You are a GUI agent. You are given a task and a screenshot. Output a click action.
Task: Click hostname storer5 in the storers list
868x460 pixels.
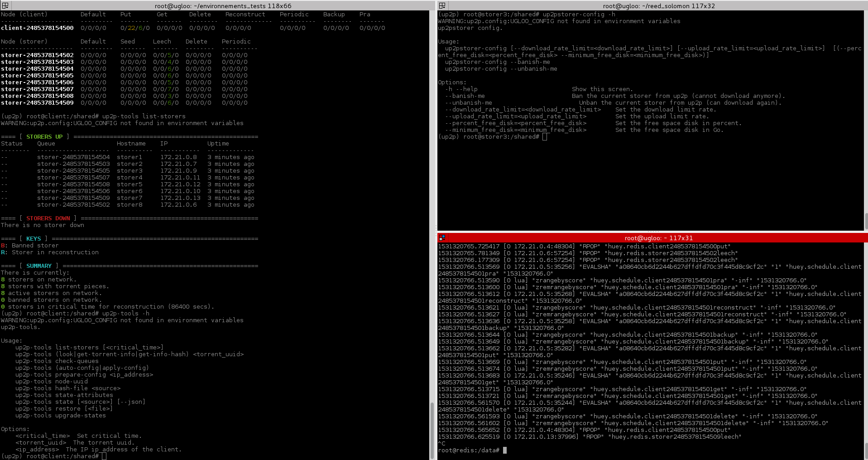click(x=129, y=184)
